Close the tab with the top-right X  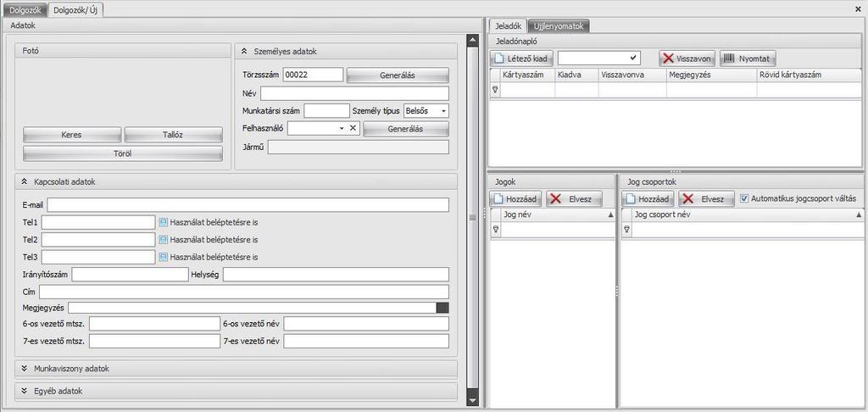(x=858, y=8)
